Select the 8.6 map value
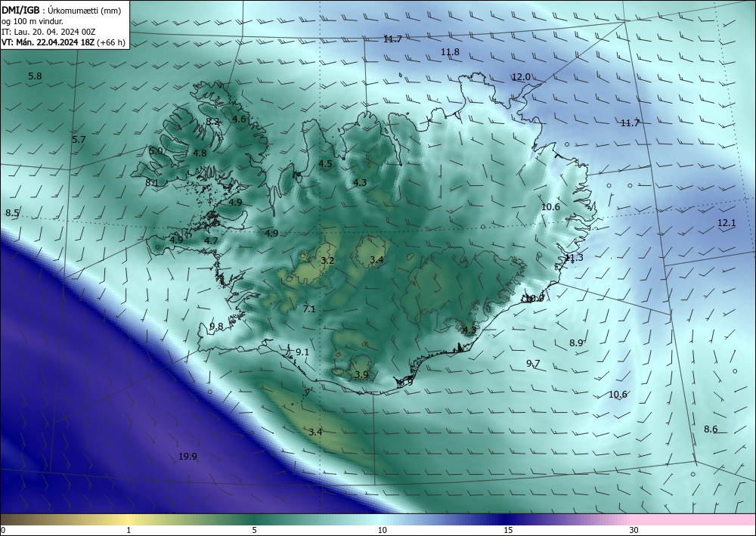 [711, 429]
